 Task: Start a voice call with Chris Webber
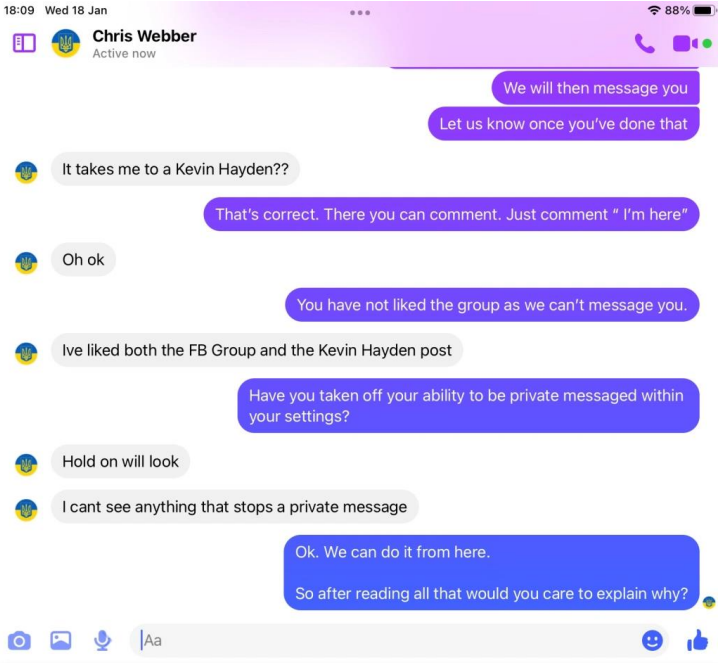pyautogui.click(x=645, y=44)
